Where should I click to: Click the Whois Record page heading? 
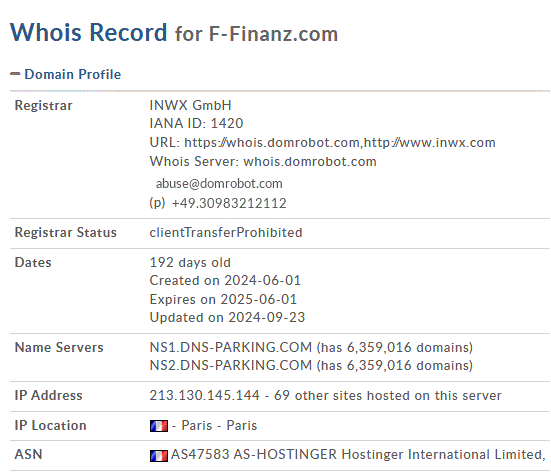coord(89,32)
